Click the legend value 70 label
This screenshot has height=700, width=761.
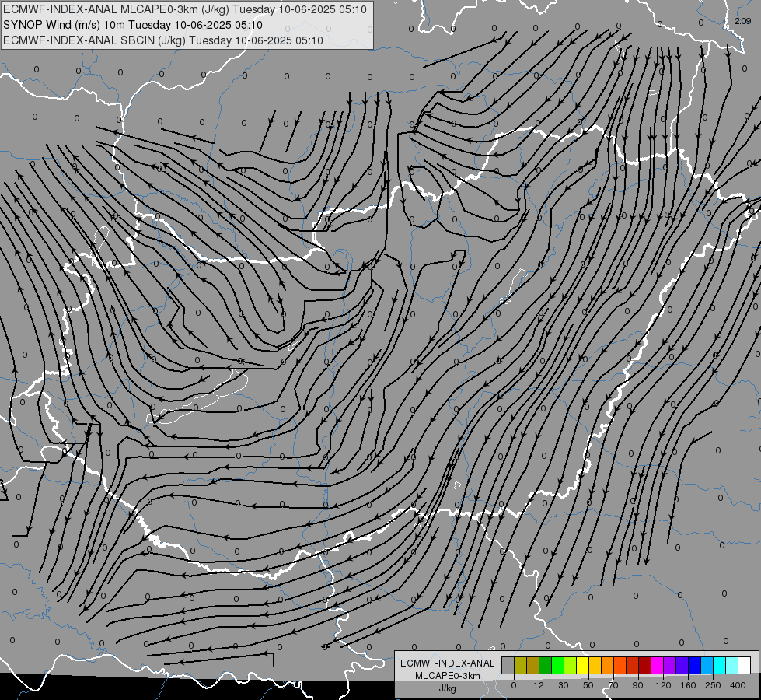tap(613, 685)
